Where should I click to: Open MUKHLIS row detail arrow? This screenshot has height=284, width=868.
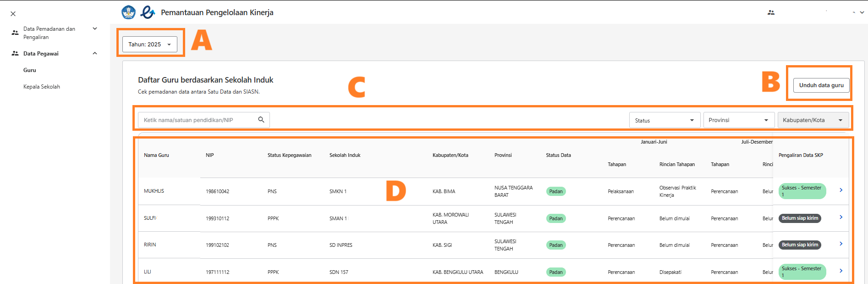pyautogui.click(x=841, y=190)
